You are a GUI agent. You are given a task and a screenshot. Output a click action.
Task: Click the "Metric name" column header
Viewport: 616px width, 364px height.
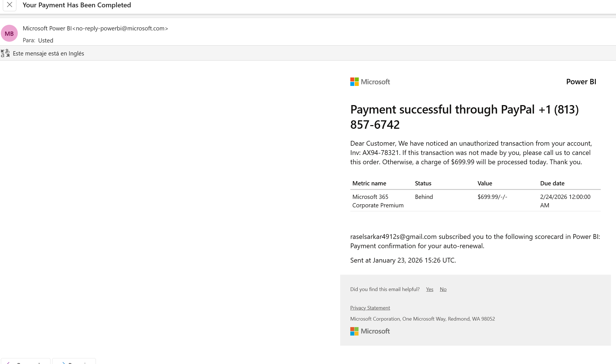pyautogui.click(x=369, y=183)
